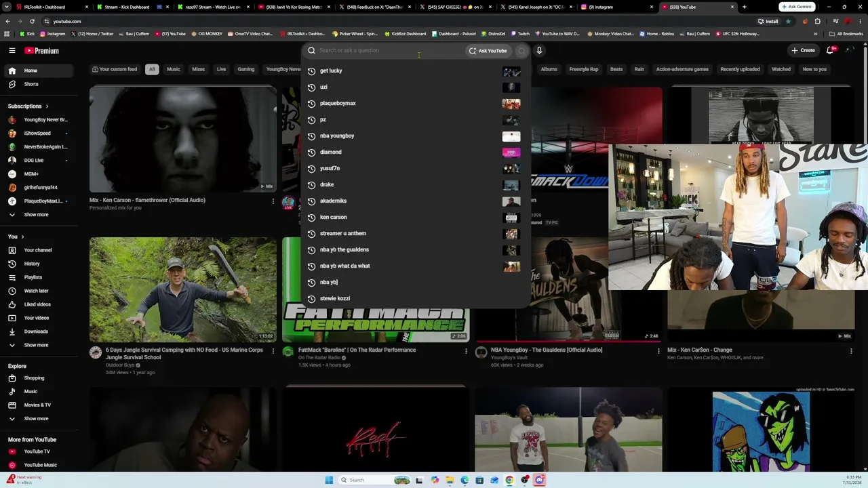Click the Heat warning weather widget
This screenshot has width=868, height=488.
(24, 479)
